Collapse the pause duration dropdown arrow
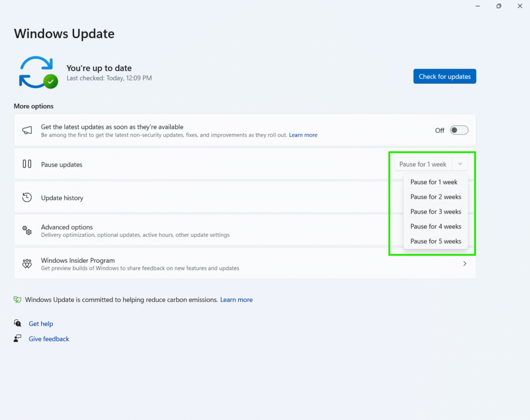 pos(460,164)
